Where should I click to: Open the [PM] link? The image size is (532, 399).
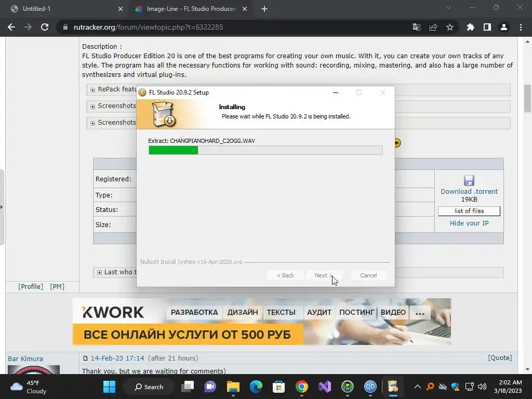point(57,287)
